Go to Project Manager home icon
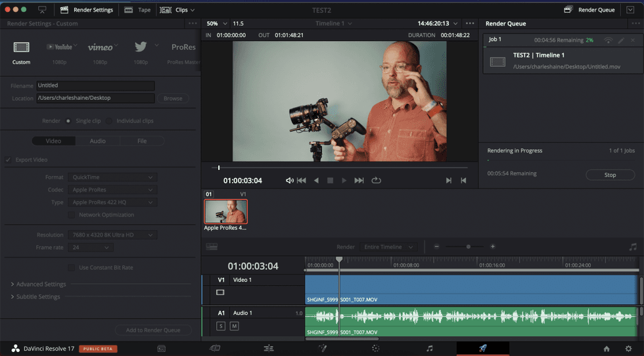The height and width of the screenshot is (356, 644). [606, 349]
